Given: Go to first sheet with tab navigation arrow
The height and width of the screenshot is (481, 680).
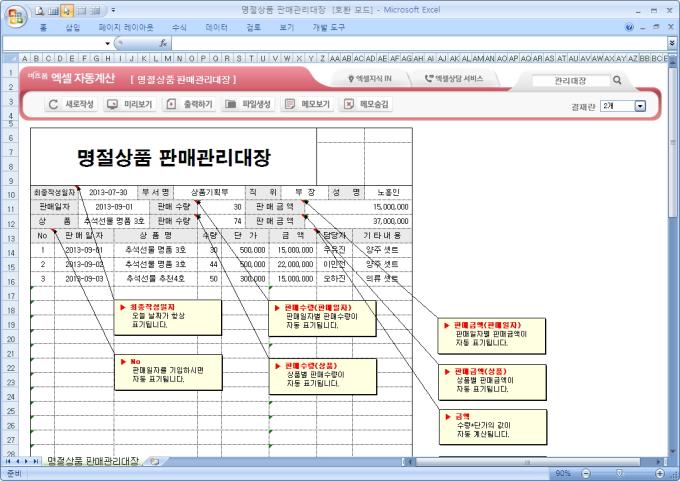Looking at the screenshot, I should click(x=8, y=461).
